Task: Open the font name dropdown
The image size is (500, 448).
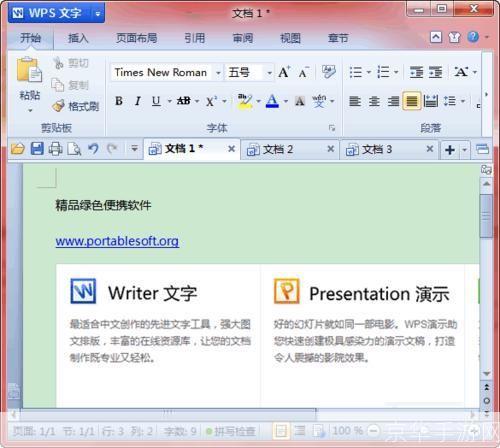Action: 218,73
